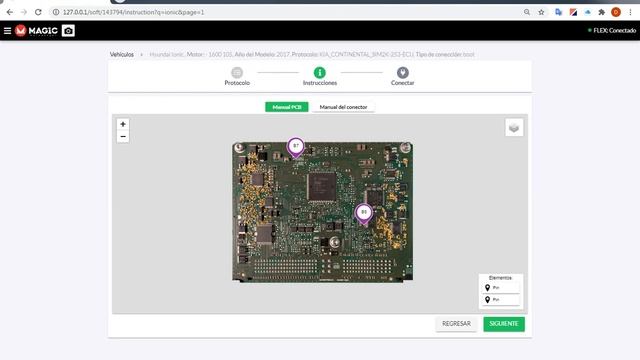Click the green SIGUIENTE button
Viewport: 640px width, 360px height.
click(504, 324)
